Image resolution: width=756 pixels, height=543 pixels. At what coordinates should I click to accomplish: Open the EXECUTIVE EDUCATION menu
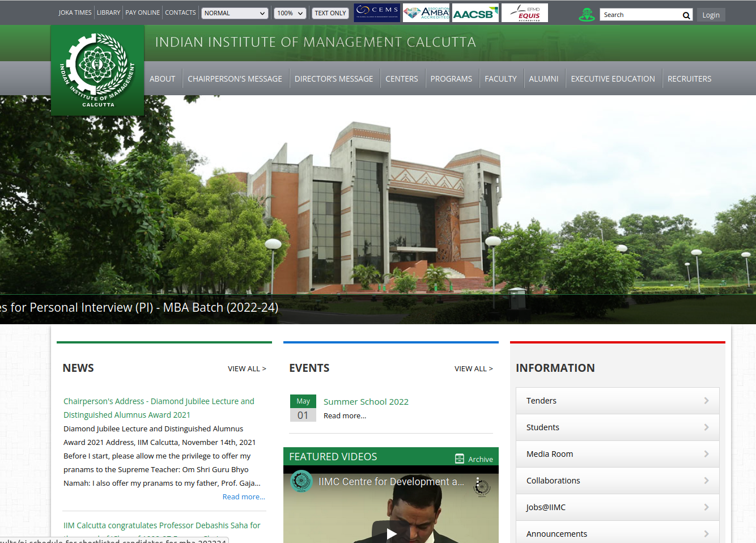(613, 79)
